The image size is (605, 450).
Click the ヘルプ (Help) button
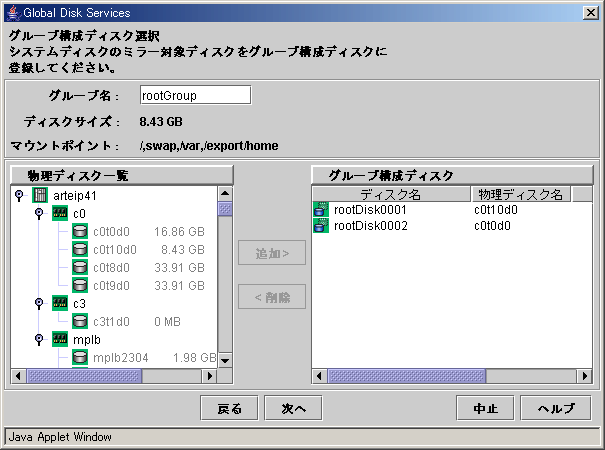pyautogui.click(x=556, y=408)
